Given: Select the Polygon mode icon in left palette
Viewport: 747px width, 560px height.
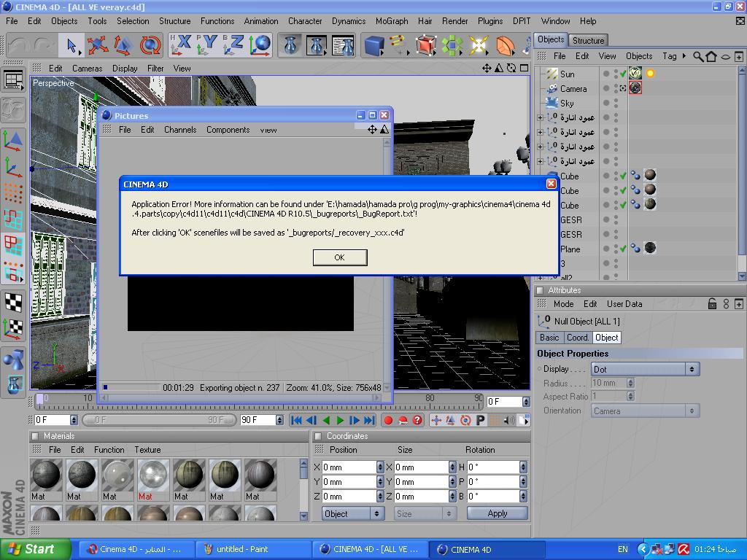Looking at the screenshot, I should (14, 246).
